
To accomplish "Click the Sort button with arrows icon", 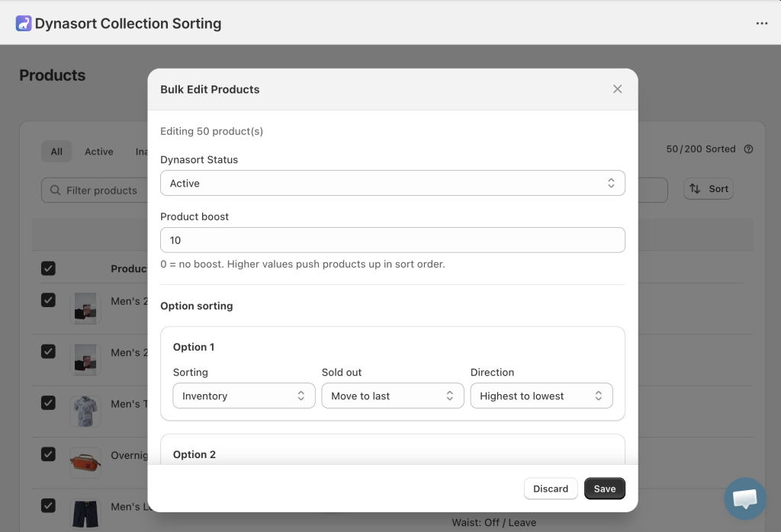I will (708, 189).
